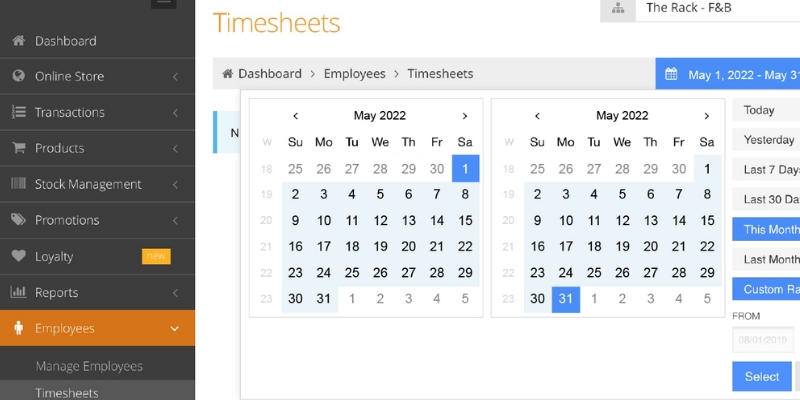
Task: Click the FROM date input field
Action: [764, 341]
